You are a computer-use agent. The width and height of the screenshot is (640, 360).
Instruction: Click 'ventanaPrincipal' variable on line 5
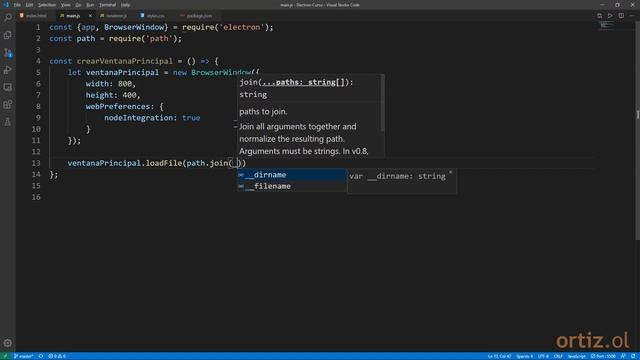(122, 73)
